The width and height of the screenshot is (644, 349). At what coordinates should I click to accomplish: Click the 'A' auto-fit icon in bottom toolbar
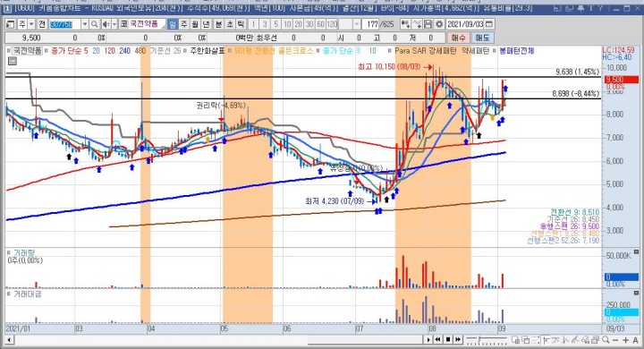[x=636, y=340]
